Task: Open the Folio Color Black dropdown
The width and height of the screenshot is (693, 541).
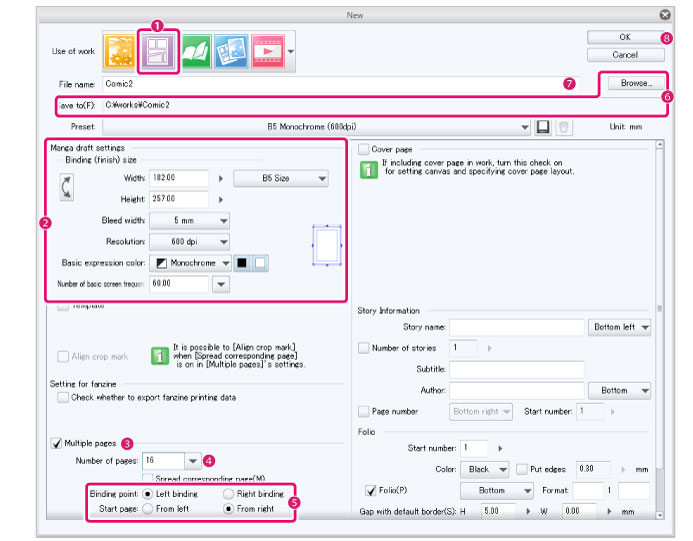Action: tap(484, 469)
